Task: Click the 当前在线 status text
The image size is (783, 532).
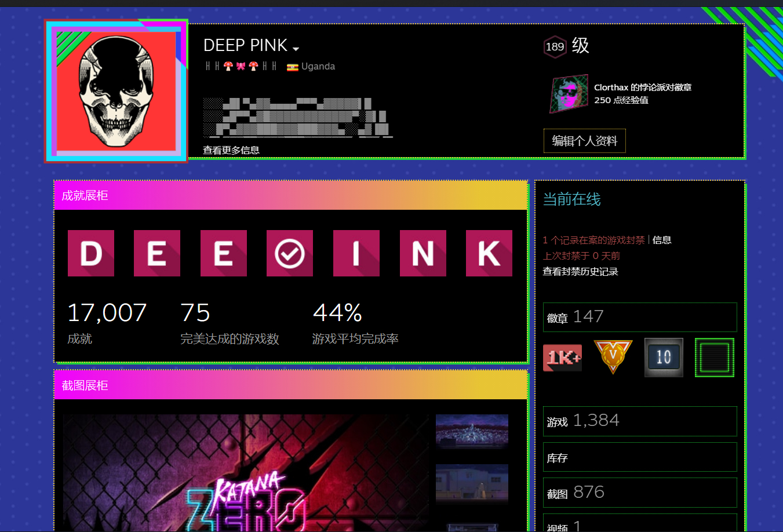Action: 571,199
